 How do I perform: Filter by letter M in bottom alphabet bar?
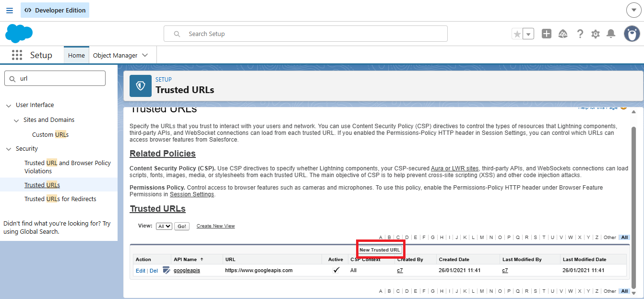point(482,291)
